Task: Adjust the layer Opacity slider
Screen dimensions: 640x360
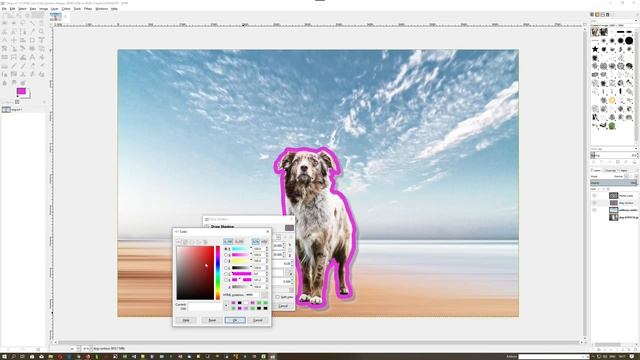Action: [613, 182]
